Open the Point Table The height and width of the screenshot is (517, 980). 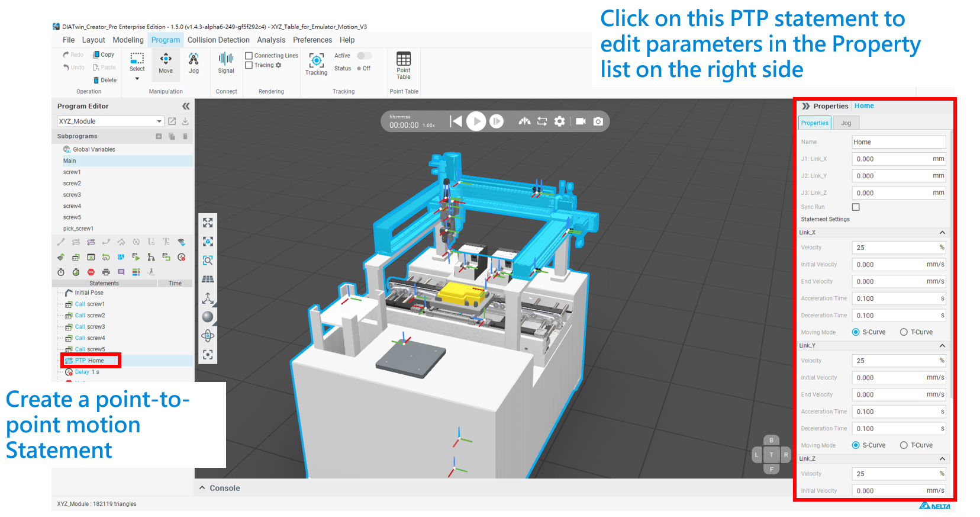(404, 65)
